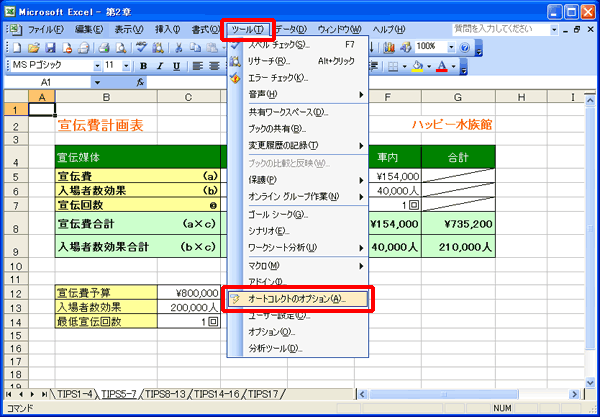Apply fill color with paint bucket icon

click(417, 67)
